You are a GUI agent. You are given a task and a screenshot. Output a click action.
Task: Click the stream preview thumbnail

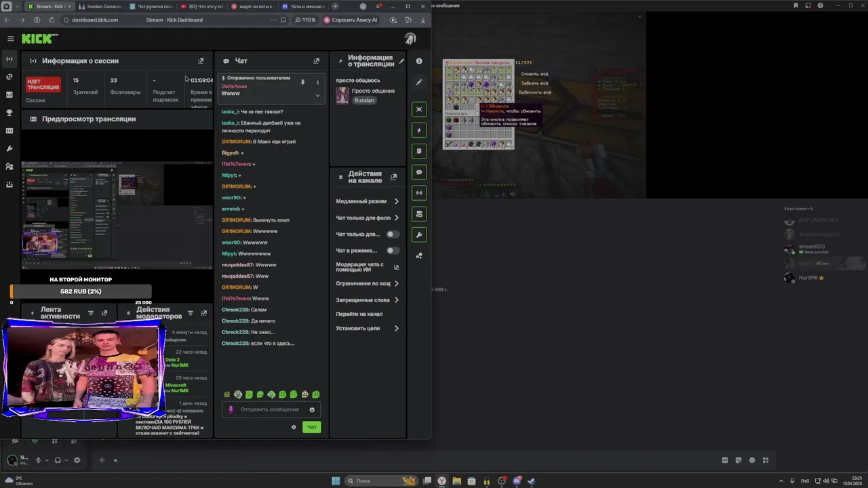(117, 216)
